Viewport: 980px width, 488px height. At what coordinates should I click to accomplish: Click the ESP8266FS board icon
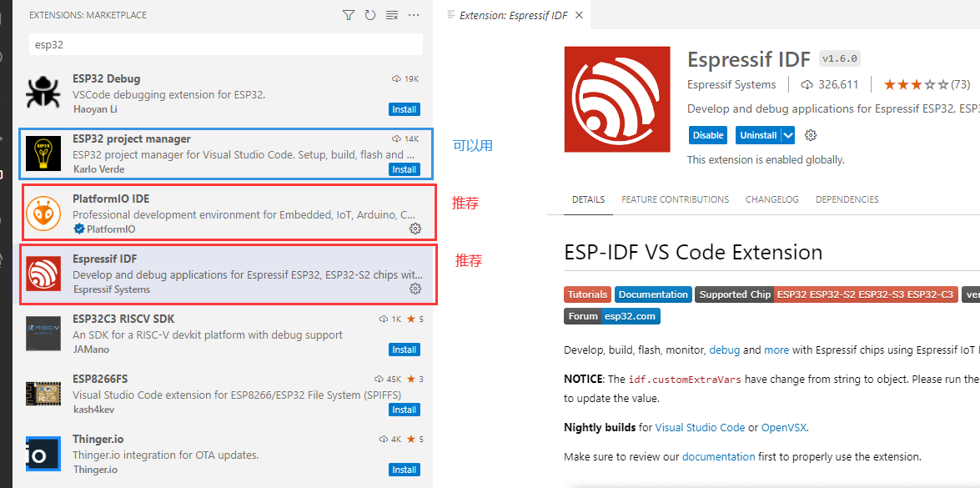[x=43, y=394]
